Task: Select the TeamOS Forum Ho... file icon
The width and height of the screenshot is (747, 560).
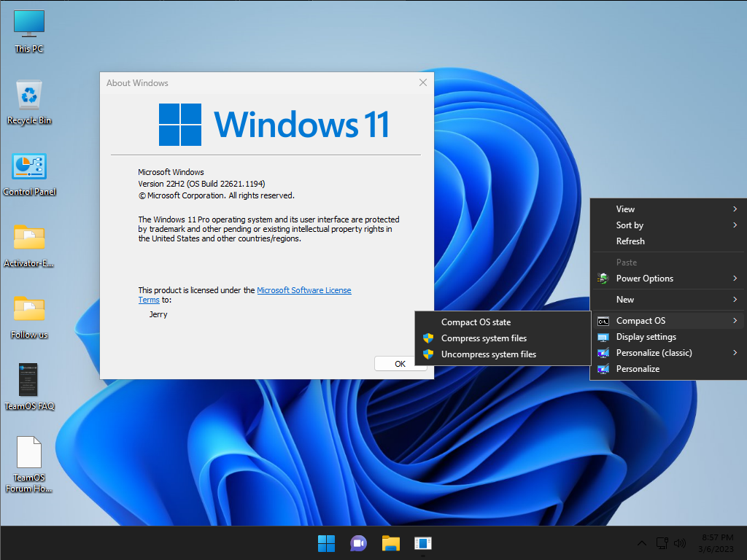Action: (29, 464)
